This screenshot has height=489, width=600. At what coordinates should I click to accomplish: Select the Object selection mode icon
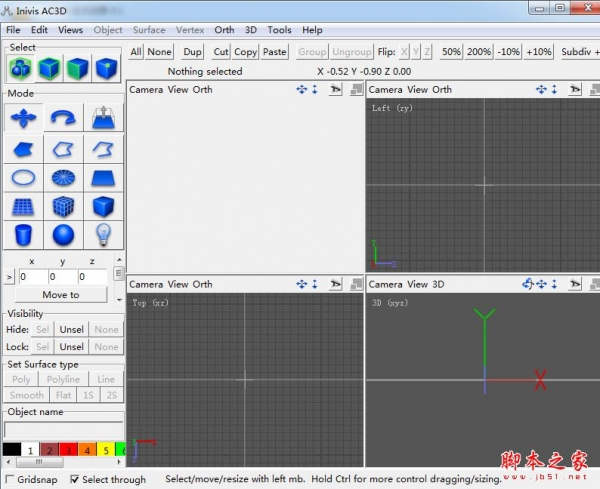[x=49, y=68]
